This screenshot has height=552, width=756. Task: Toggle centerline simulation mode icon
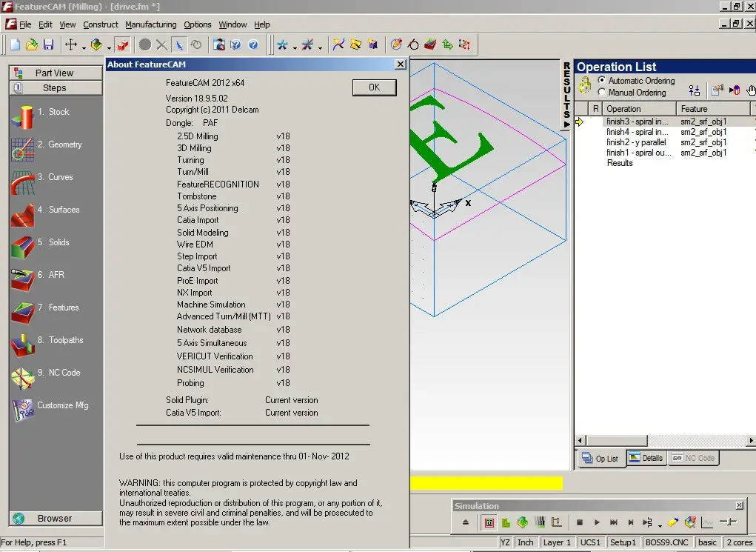(489, 522)
